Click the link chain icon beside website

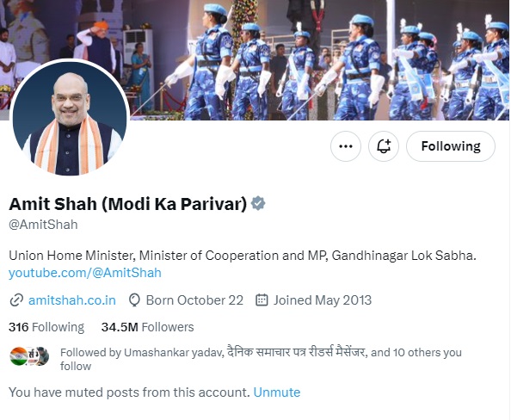click(x=16, y=300)
